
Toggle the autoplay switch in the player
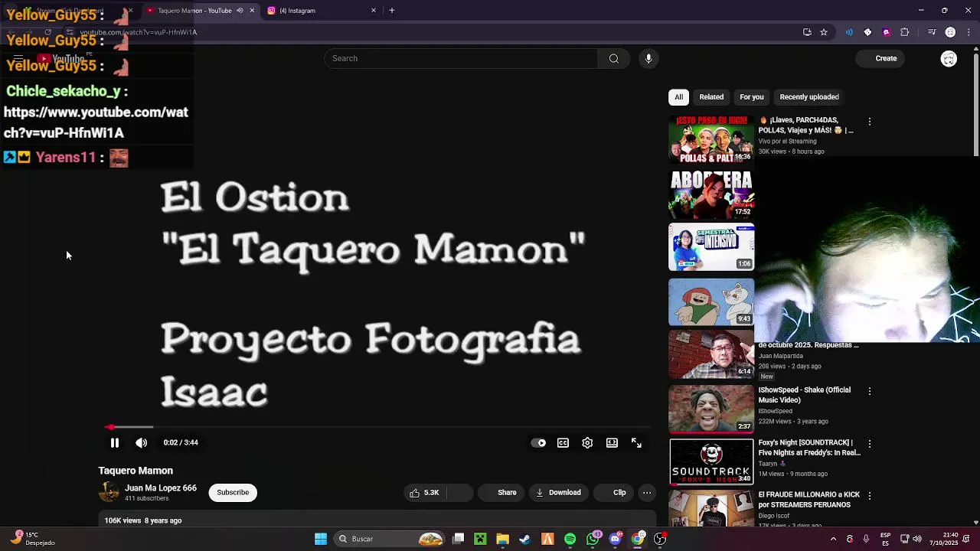(539, 442)
